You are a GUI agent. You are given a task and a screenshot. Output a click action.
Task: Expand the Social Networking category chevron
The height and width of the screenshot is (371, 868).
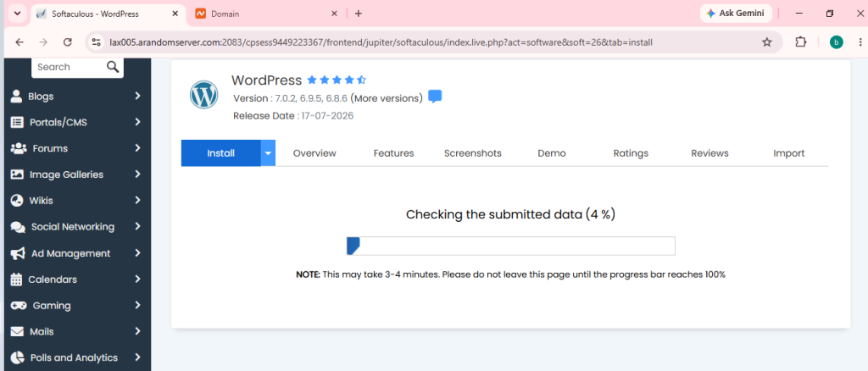(138, 227)
